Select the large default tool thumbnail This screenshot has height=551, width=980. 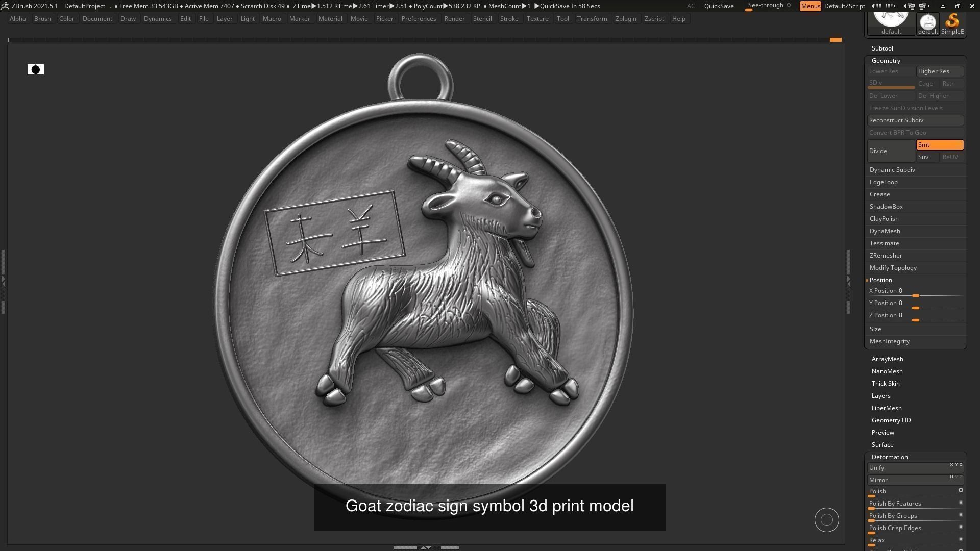(891, 24)
